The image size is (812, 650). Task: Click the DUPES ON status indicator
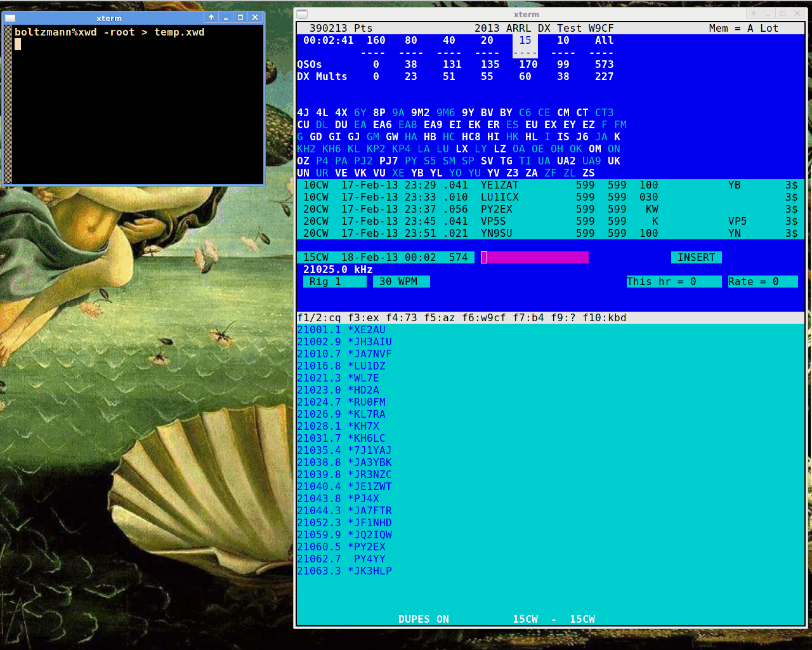tap(424, 619)
